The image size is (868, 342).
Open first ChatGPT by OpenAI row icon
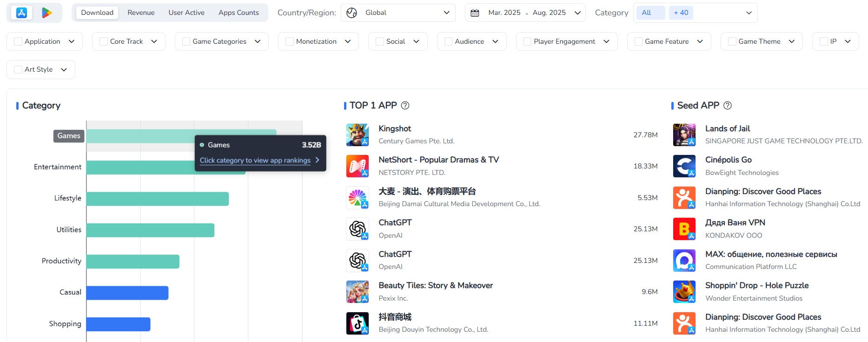coord(358,229)
